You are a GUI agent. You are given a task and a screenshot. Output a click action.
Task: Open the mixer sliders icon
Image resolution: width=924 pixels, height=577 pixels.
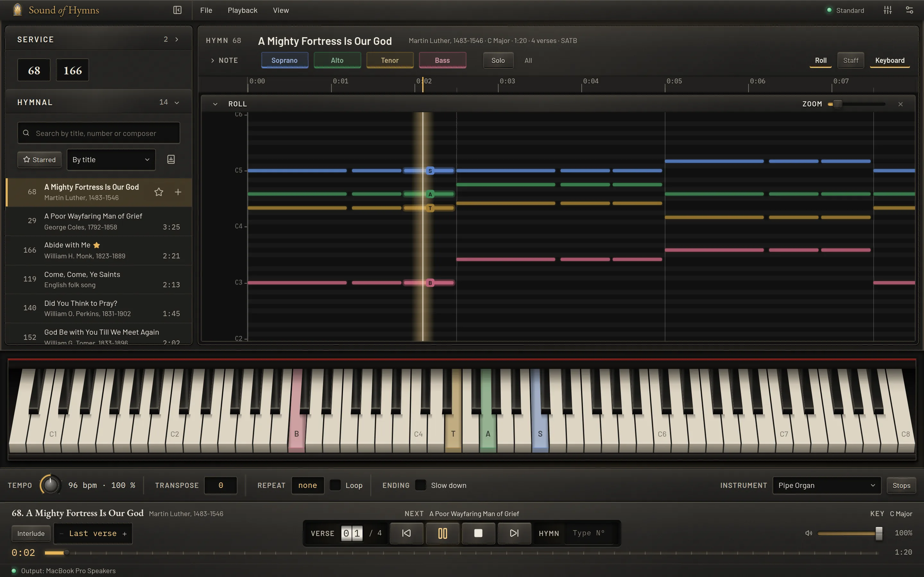coord(887,10)
